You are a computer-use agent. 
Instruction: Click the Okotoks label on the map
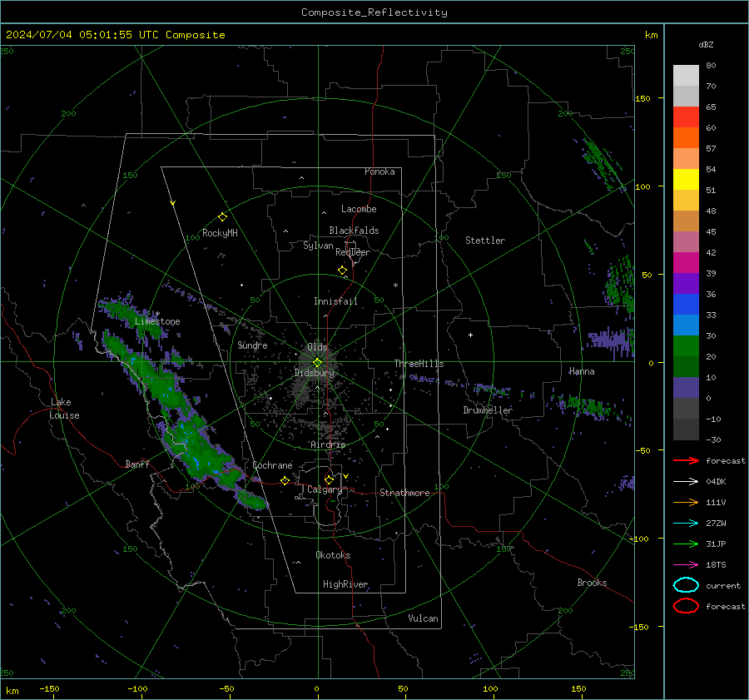[x=333, y=554]
